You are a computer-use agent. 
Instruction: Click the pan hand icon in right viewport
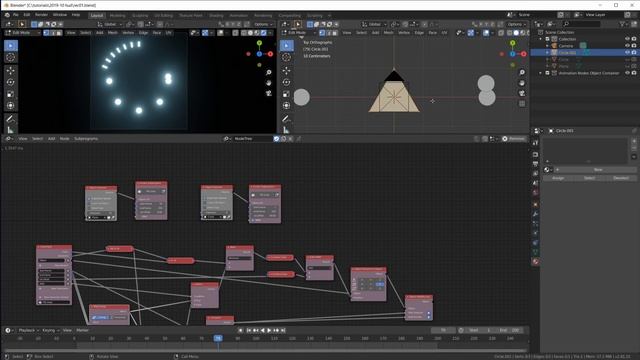point(522,83)
